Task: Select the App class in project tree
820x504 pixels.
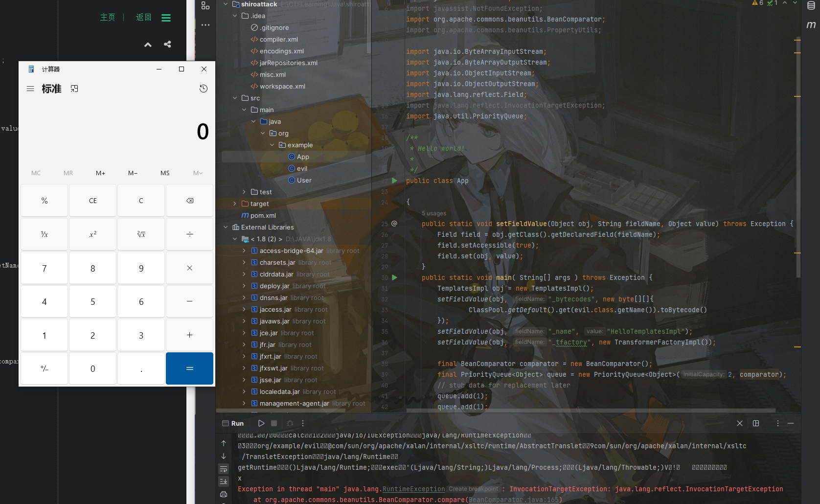Action: (303, 157)
